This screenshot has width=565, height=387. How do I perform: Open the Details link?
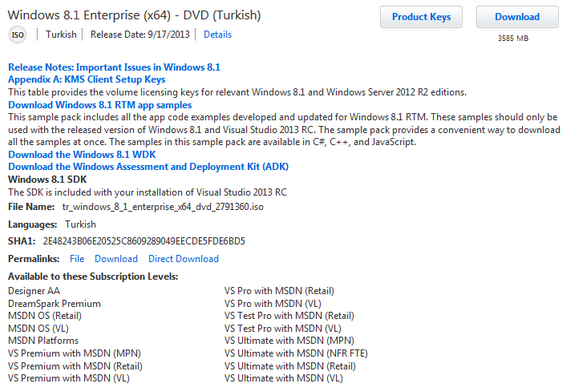click(218, 35)
